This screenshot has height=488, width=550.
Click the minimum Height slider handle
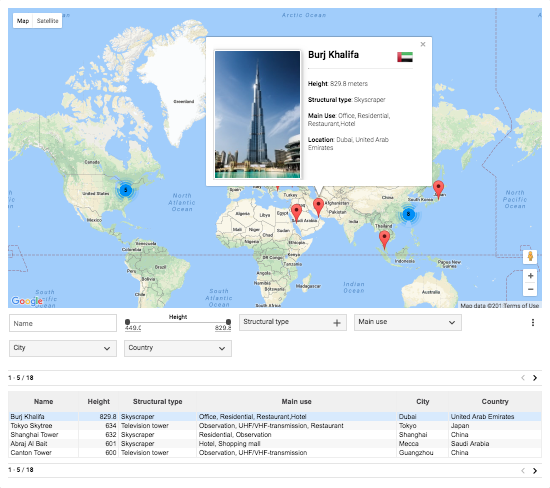tap(128, 322)
